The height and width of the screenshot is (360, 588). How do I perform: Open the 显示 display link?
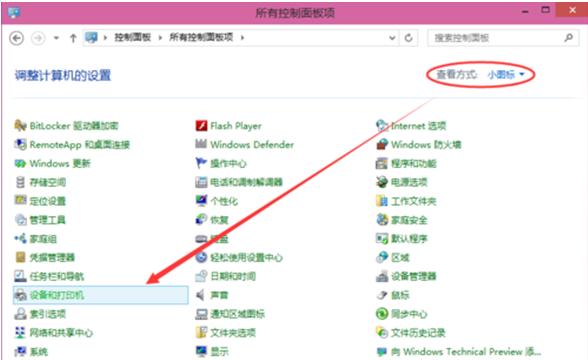(219, 351)
